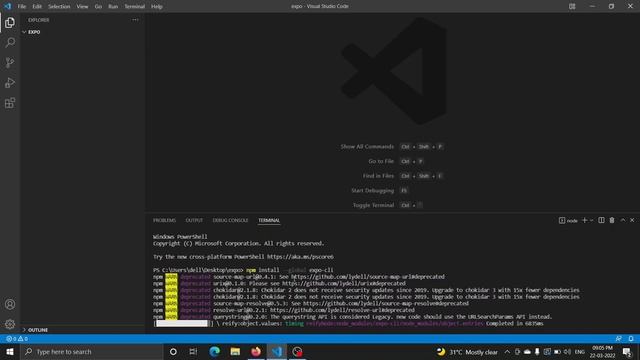Click the VS Code taskbar icon

pyautogui.click(x=277, y=351)
